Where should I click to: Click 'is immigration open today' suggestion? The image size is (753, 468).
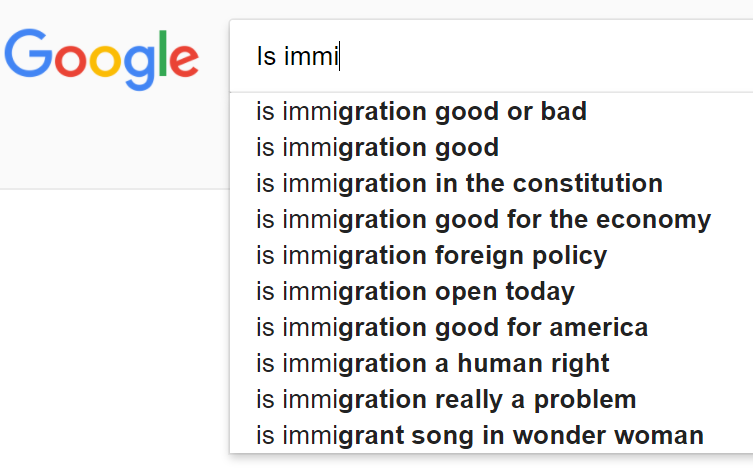[x=415, y=292]
